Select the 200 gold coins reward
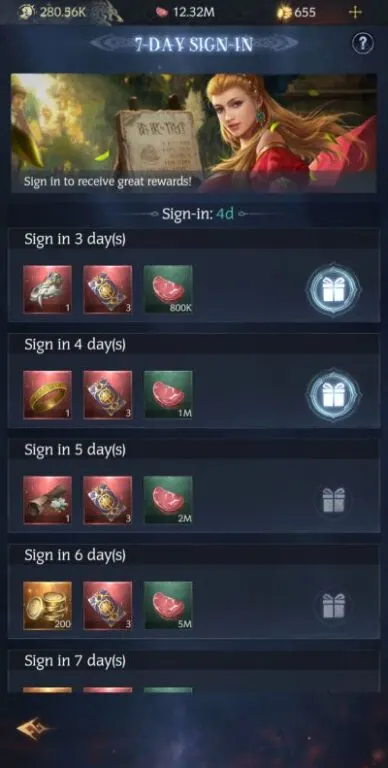The height and width of the screenshot is (768, 388). pos(48,605)
